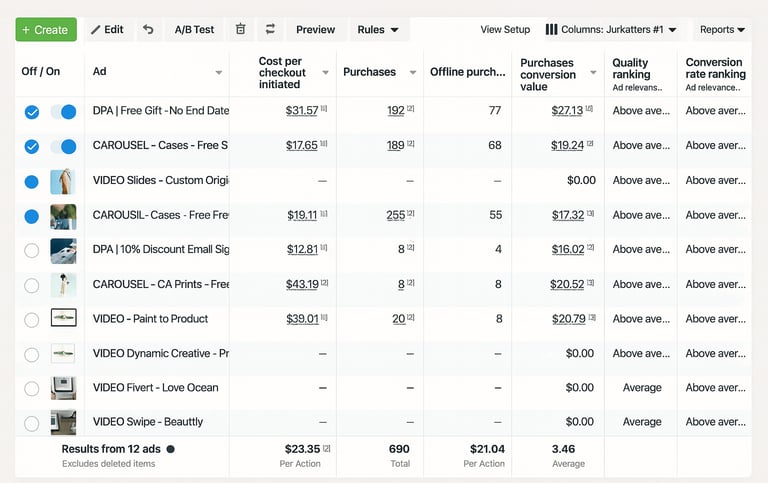Click the DPA | Free Gift ad name
Viewport: 768px width, 483px height.
point(161,111)
